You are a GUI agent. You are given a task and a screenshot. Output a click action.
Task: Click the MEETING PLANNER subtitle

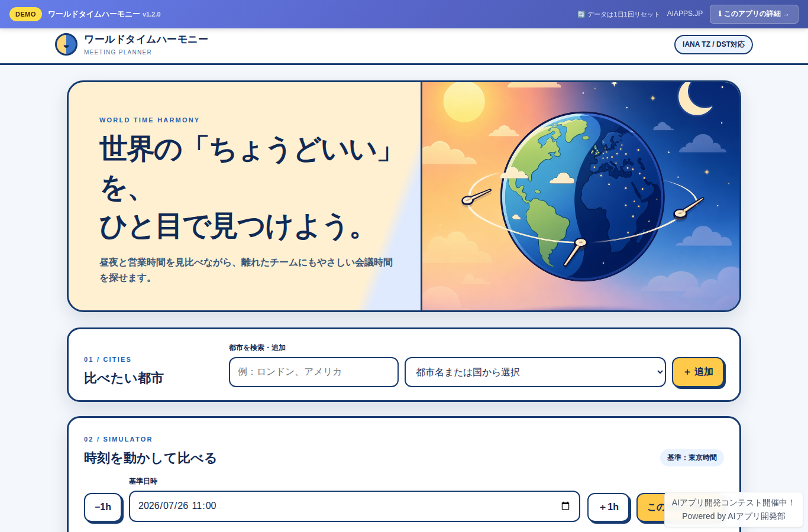[x=118, y=53]
